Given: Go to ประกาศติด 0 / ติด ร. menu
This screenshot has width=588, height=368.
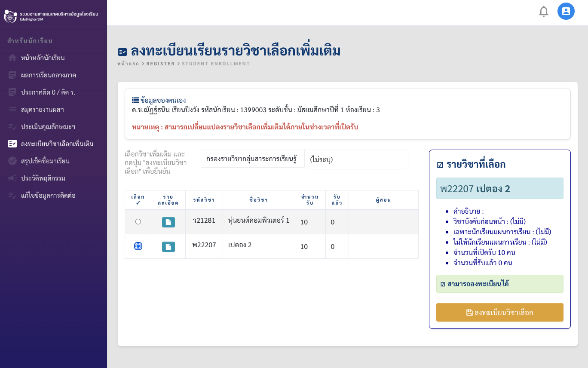Looking at the screenshot, I should pos(48,92).
